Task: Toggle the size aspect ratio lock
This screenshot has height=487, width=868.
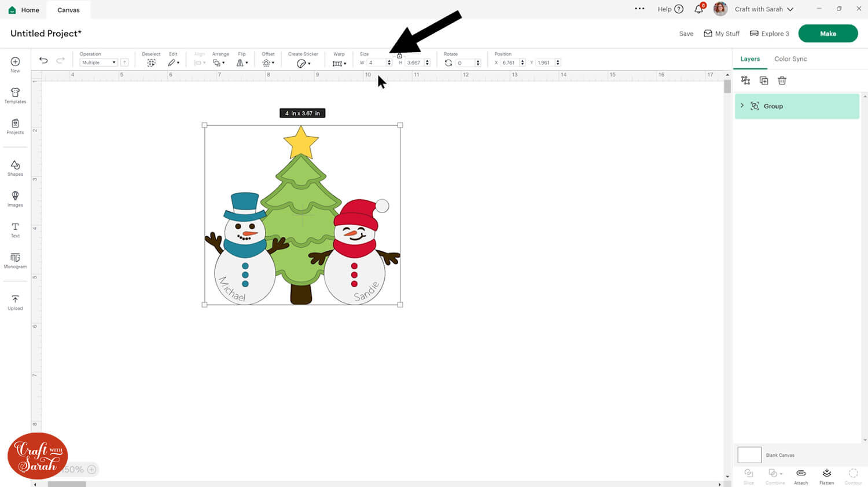Action: click(399, 56)
